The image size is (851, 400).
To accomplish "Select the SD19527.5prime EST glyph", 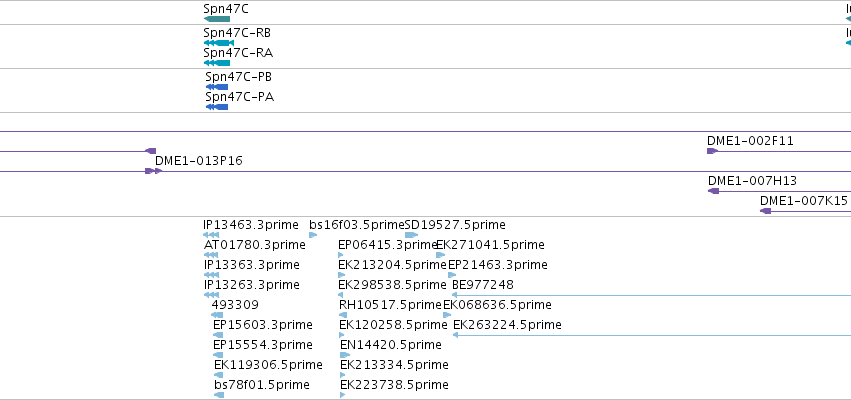I will (412, 235).
